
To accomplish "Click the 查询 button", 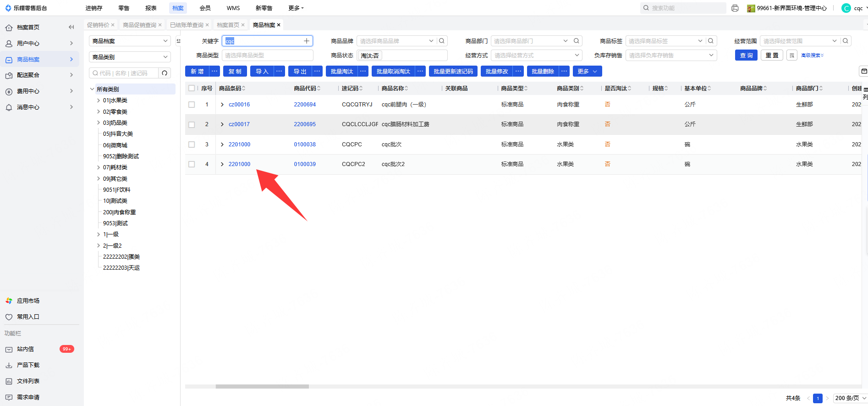I will pos(746,56).
